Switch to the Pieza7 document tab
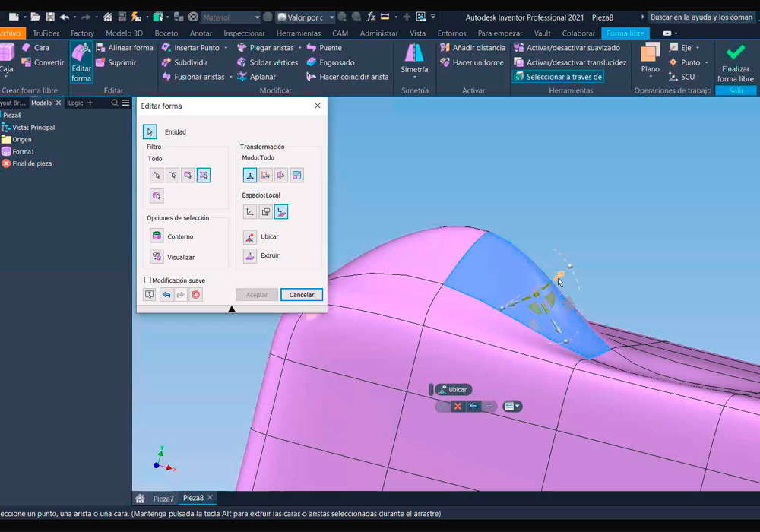Viewport: 760px width, 532px height. [x=163, y=499]
